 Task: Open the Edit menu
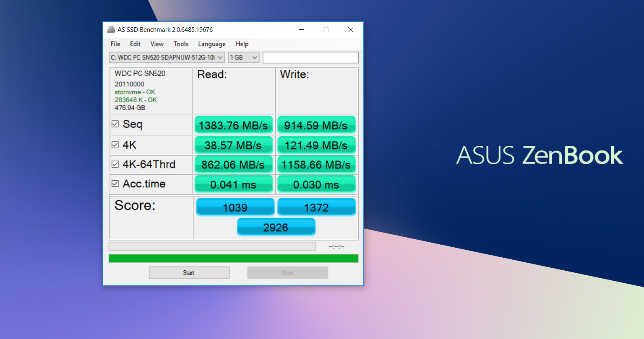pos(135,44)
